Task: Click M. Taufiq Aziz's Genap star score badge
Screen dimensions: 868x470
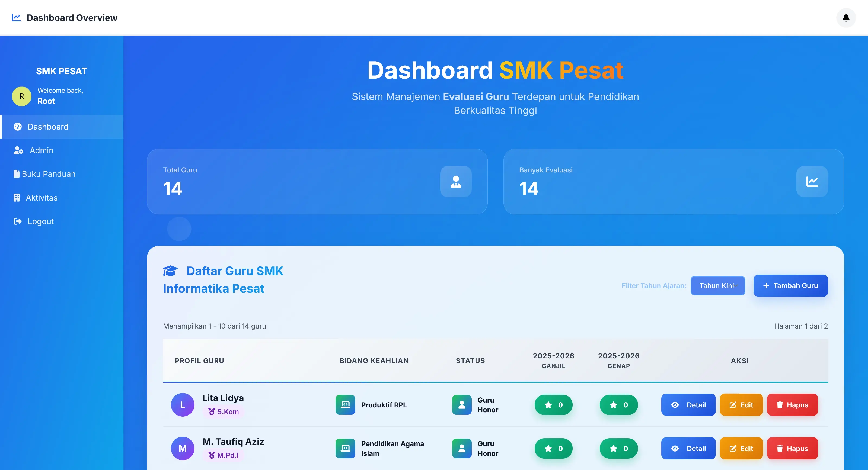Action: click(618, 449)
